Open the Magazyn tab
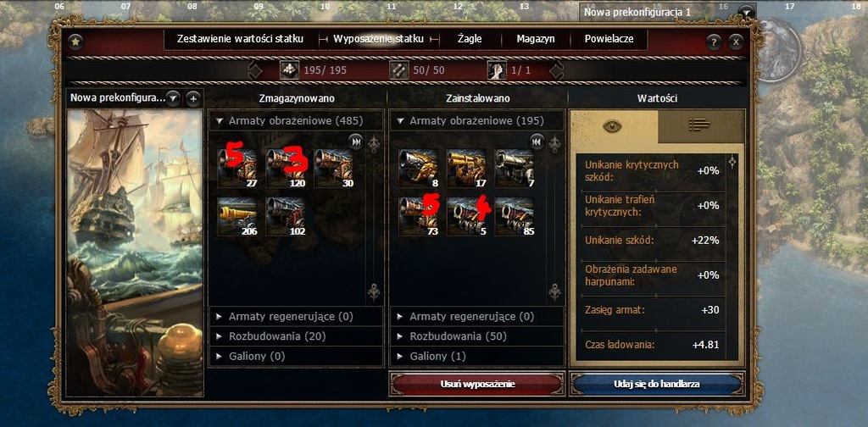Image resolution: width=868 pixels, height=427 pixels. [536, 39]
